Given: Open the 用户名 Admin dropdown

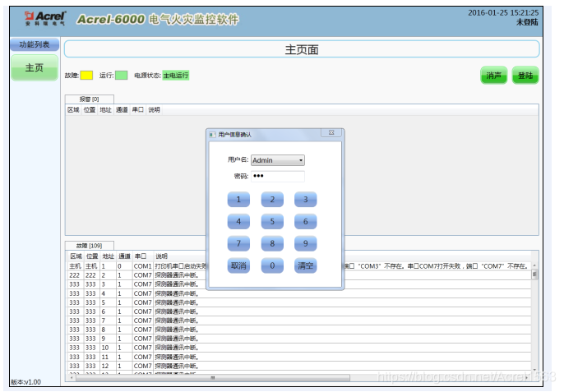Looking at the screenshot, I should click(278, 160).
